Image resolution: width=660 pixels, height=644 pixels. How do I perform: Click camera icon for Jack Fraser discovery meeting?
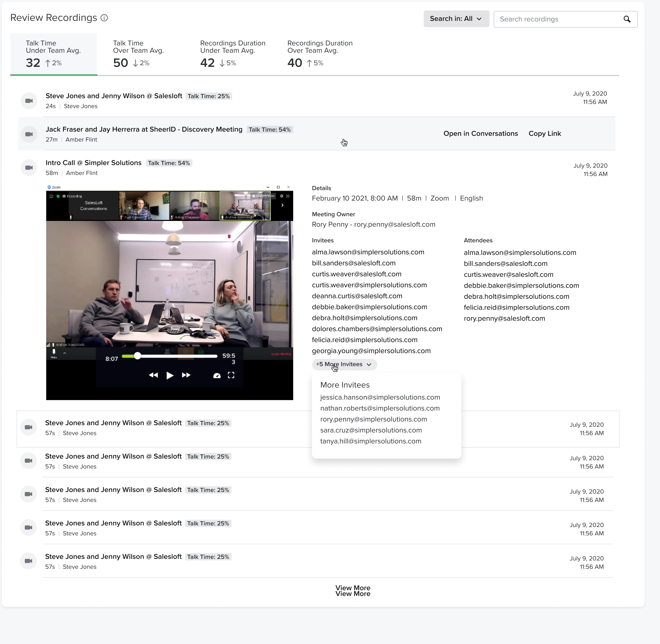coord(29,134)
